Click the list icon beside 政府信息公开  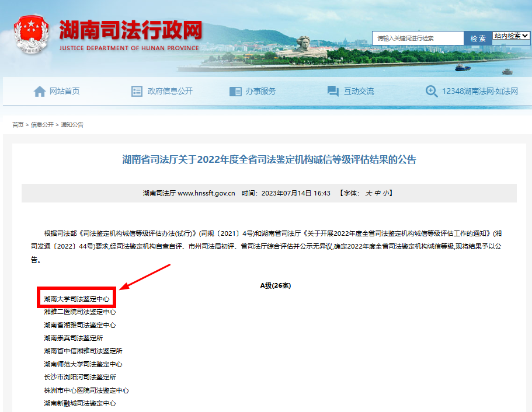click(137, 91)
